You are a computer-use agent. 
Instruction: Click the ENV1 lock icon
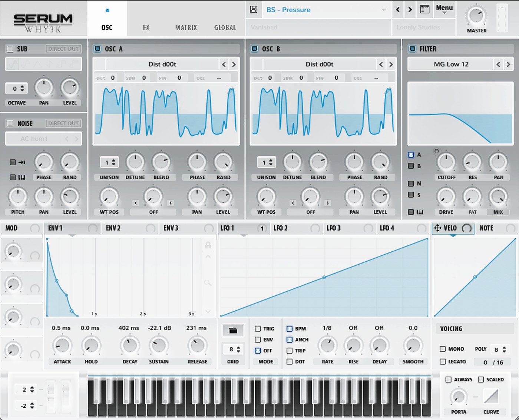(x=208, y=245)
